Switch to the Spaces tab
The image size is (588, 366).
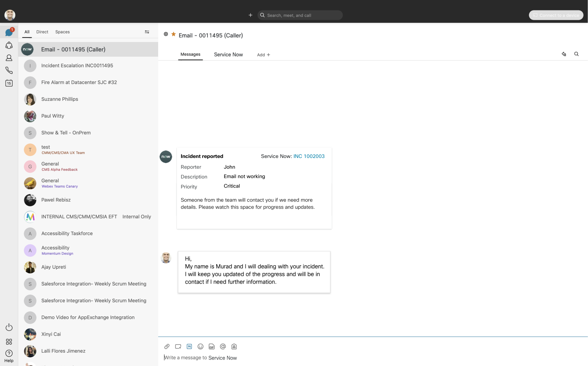tap(63, 32)
